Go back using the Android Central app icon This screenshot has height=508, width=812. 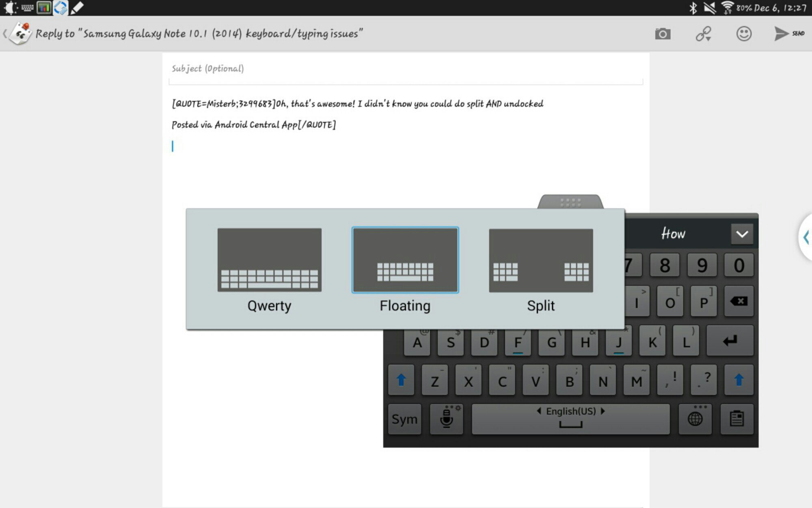coord(20,33)
